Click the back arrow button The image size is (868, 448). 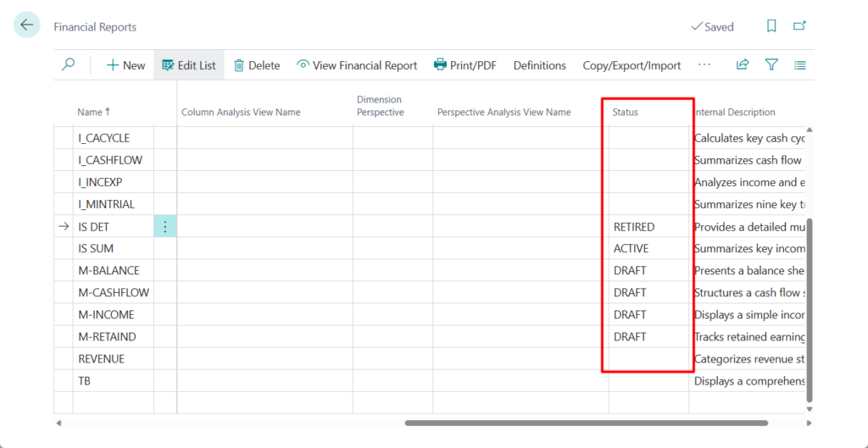(27, 25)
